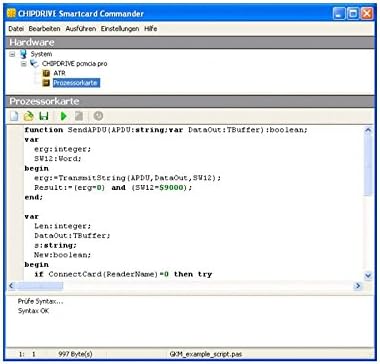Click the '997 Byte(s)' status bar entry
This screenshot has width=380, height=364.
tap(75, 354)
